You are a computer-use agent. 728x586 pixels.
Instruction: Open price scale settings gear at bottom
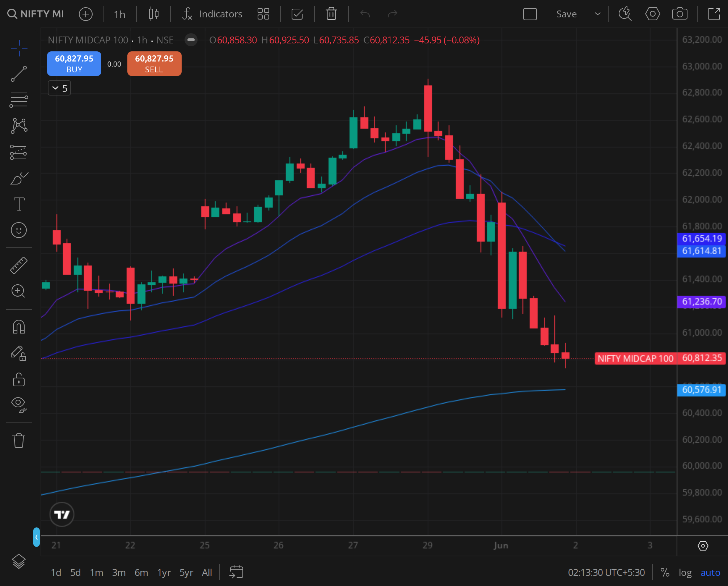703,546
